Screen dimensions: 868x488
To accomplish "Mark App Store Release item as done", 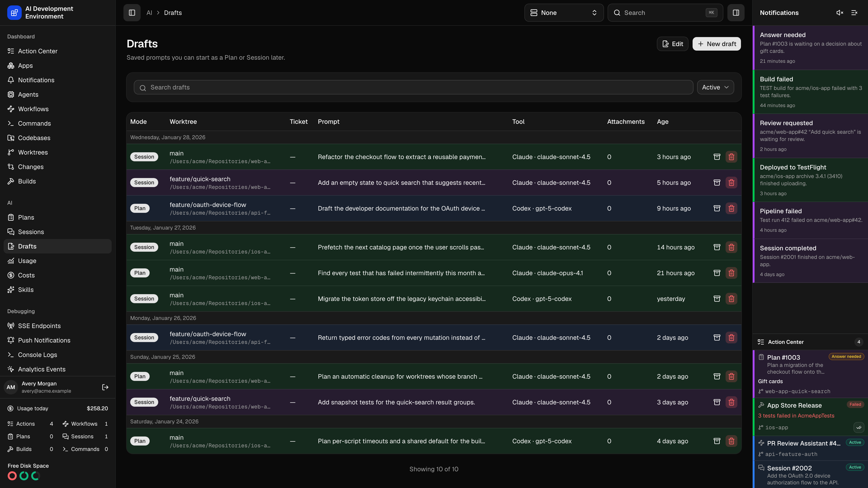I will pos(859,428).
